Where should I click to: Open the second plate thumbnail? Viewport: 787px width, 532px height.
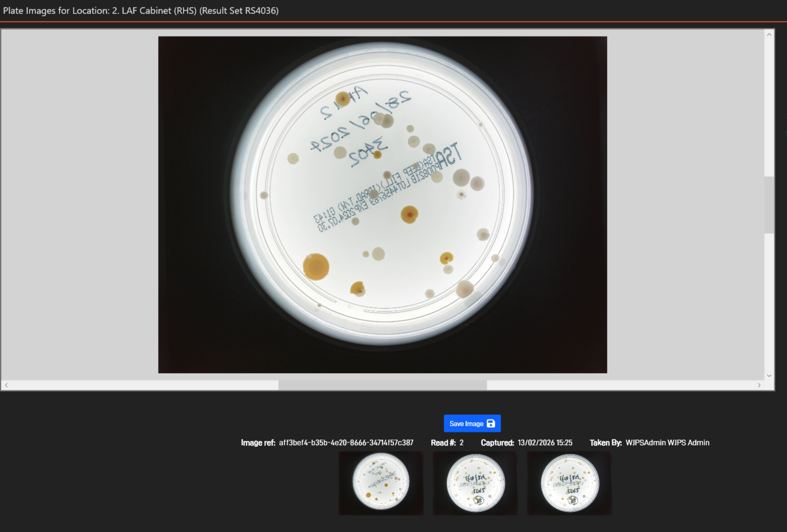coord(475,483)
